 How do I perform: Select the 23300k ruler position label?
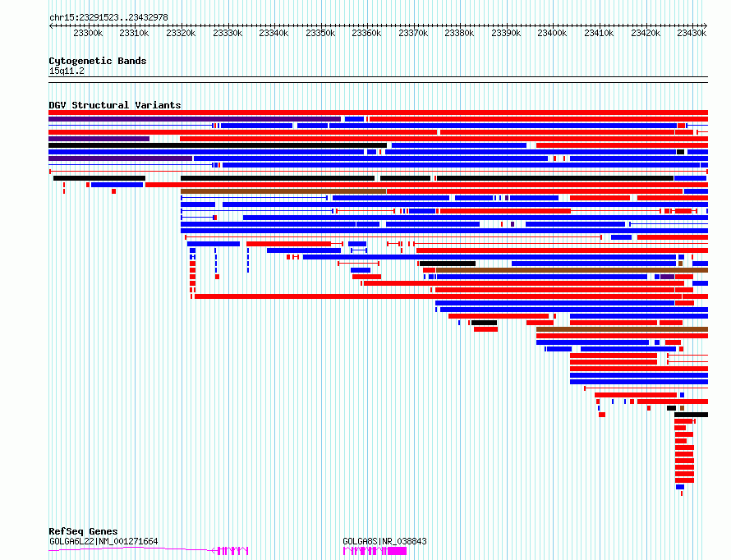(x=88, y=33)
